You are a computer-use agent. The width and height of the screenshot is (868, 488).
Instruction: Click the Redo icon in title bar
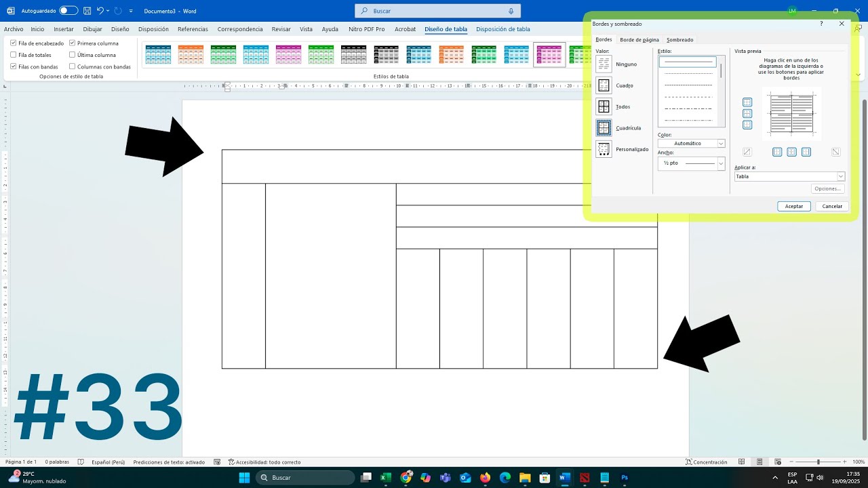tap(119, 11)
